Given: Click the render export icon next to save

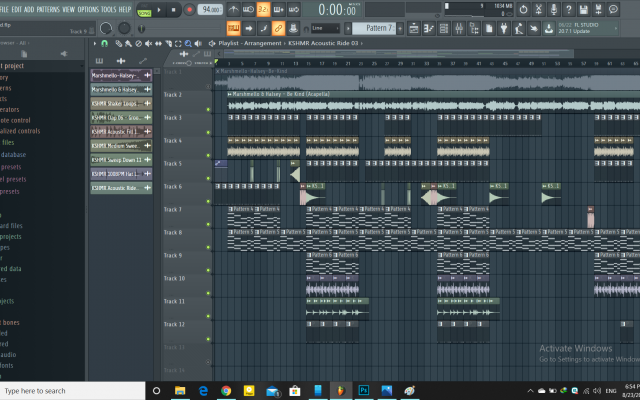Looking at the screenshot, I should [599, 9].
